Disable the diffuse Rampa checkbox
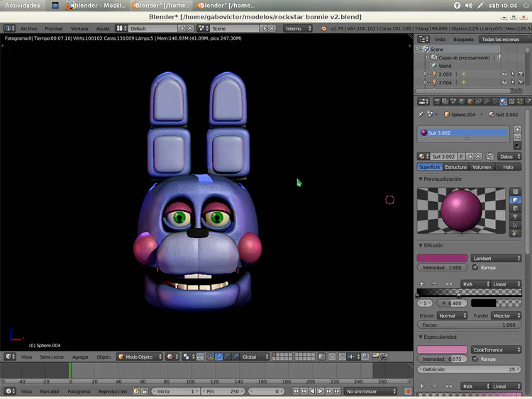Image resolution: width=532 pixels, height=399 pixels. (x=475, y=267)
